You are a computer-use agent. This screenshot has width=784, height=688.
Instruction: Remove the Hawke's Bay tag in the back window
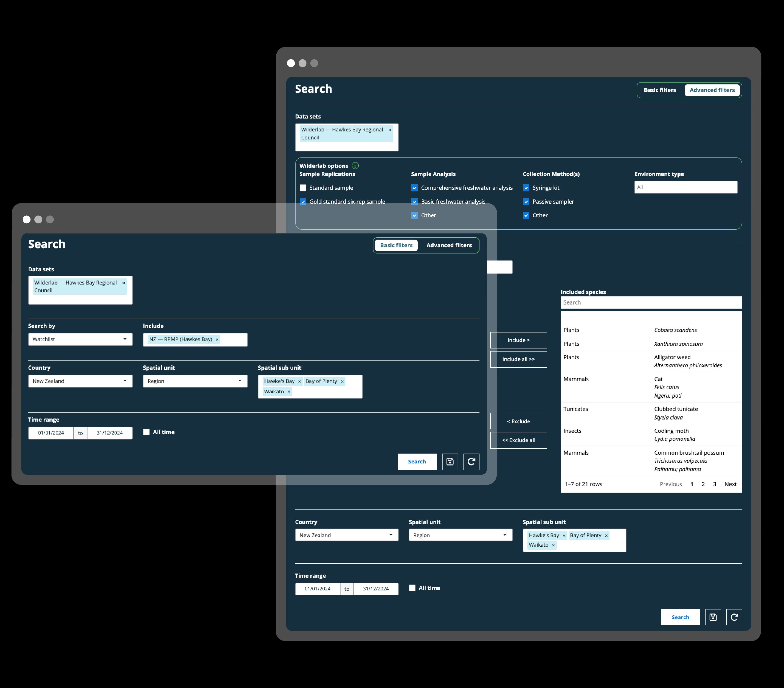564,535
